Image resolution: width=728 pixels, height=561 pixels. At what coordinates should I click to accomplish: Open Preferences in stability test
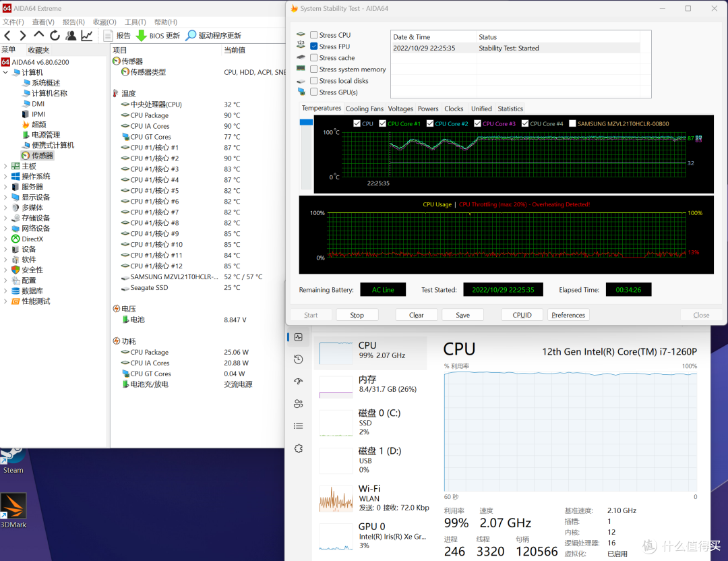(568, 315)
